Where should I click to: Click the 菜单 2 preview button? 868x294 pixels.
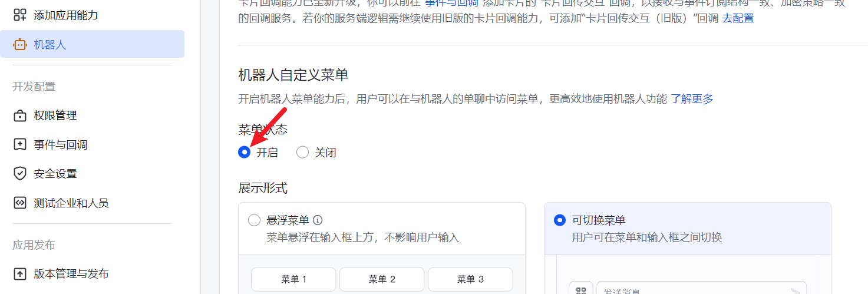pyautogui.click(x=382, y=279)
